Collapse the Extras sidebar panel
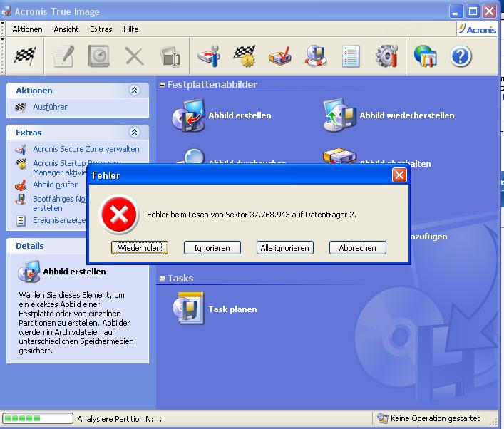504x429 pixels. point(134,132)
